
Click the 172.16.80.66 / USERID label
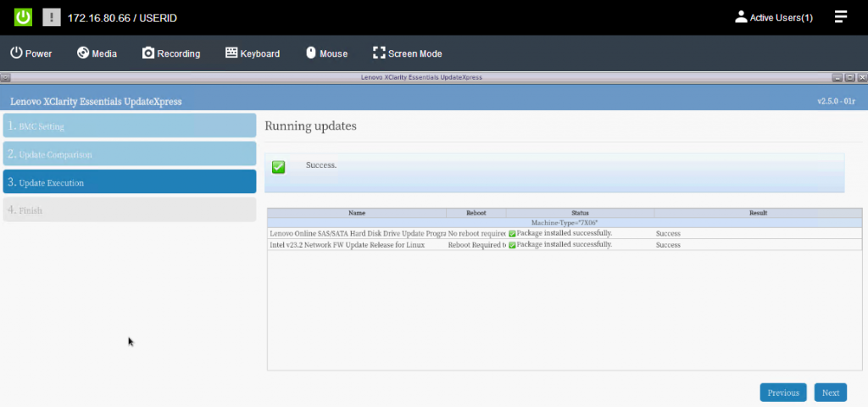pos(122,19)
